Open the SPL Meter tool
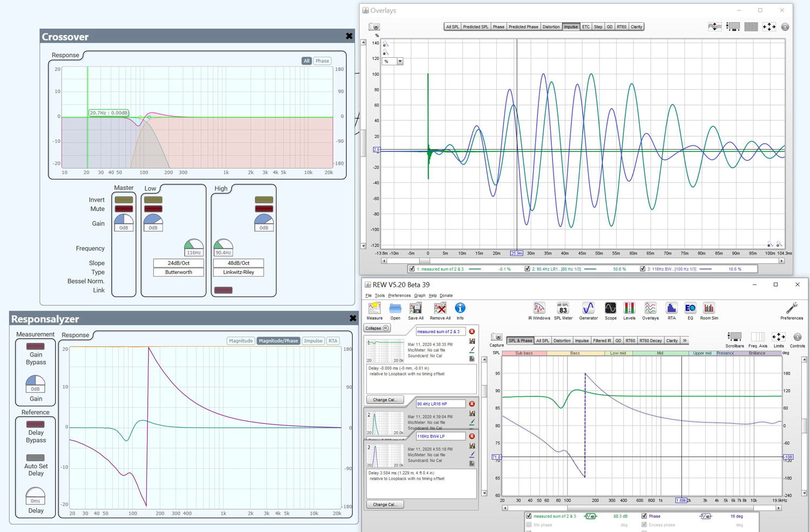 click(x=563, y=308)
